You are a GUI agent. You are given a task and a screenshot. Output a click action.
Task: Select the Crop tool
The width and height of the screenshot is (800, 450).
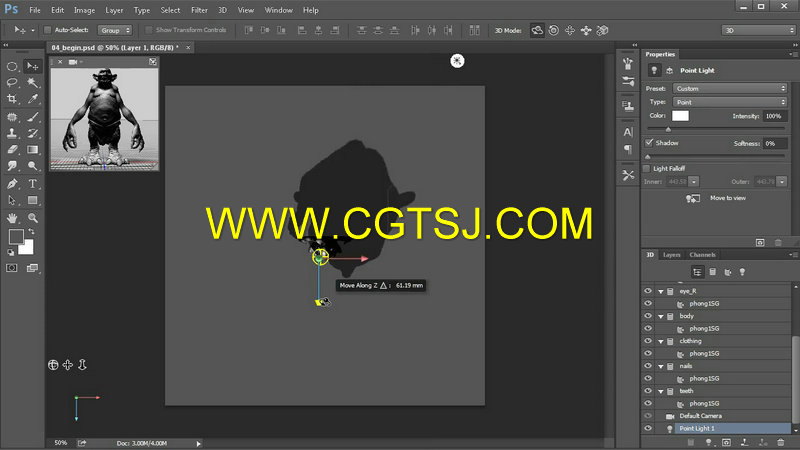click(x=12, y=99)
